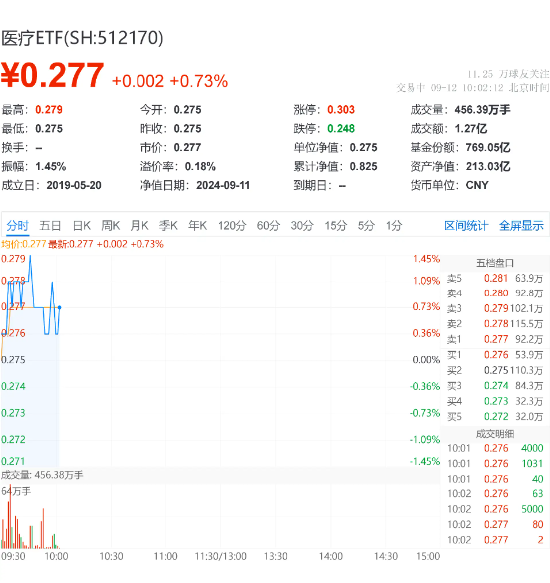Click the +0.73% change percentage in header
Viewport: 550px width, 583px height.
[199, 81]
